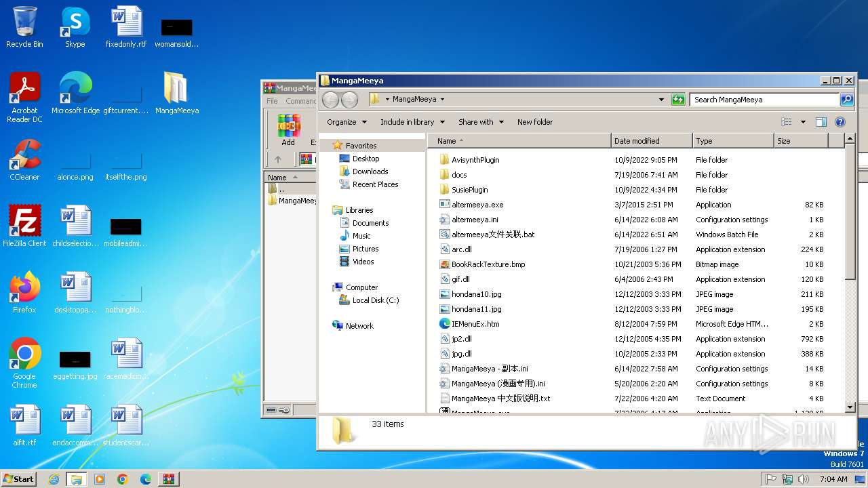Open the view options dropdown arrow
Viewport: 868px width, 488px height.
point(803,122)
